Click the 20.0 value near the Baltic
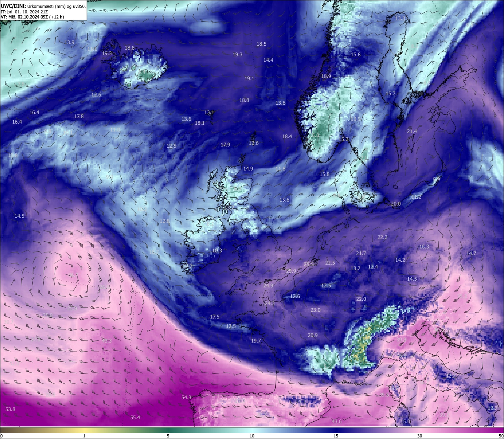The image size is (504, 439). point(396,204)
